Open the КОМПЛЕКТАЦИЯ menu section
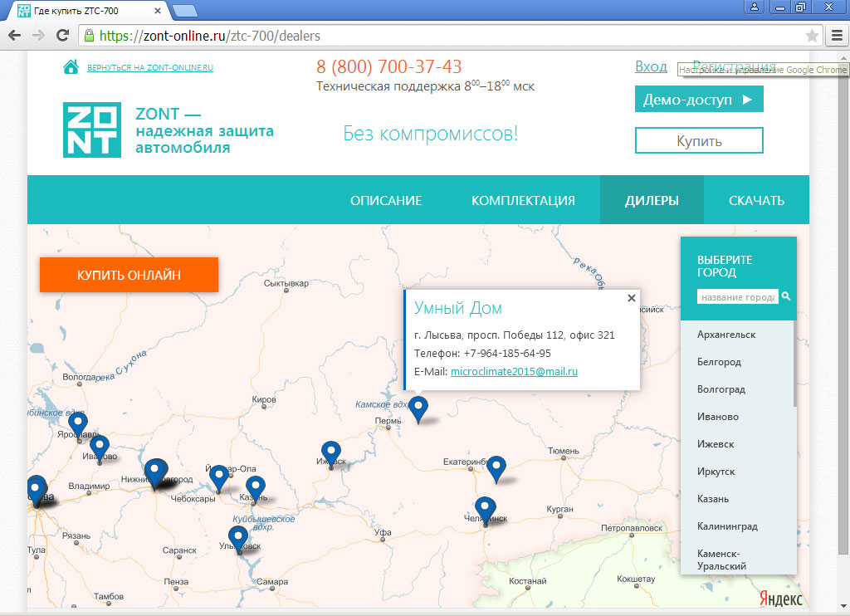Image resolution: width=850 pixels, height=616 pixels. coord(523,200)
